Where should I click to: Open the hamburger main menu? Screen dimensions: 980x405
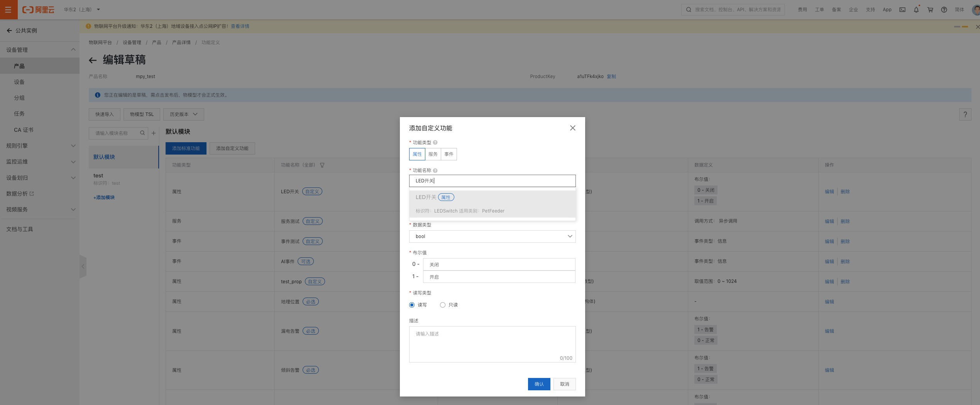(x=8, y=10)
